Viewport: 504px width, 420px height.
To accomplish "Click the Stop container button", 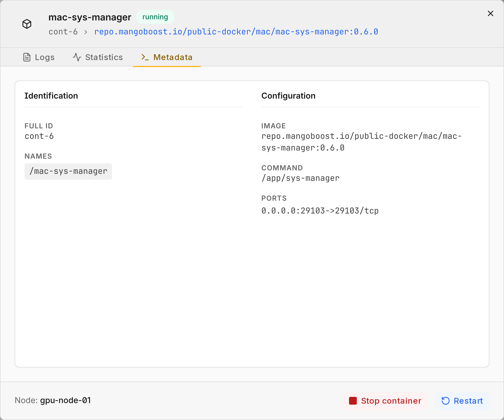I will coord(385,401).
